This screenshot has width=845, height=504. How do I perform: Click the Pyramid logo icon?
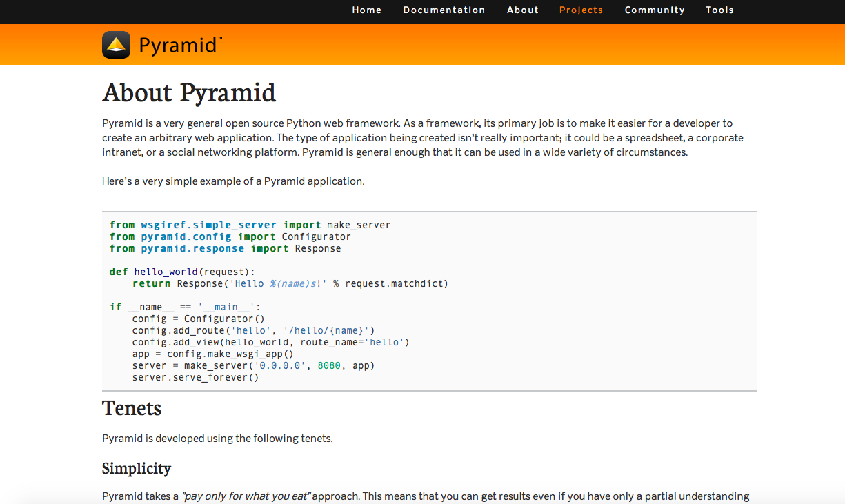pos(116,45)
